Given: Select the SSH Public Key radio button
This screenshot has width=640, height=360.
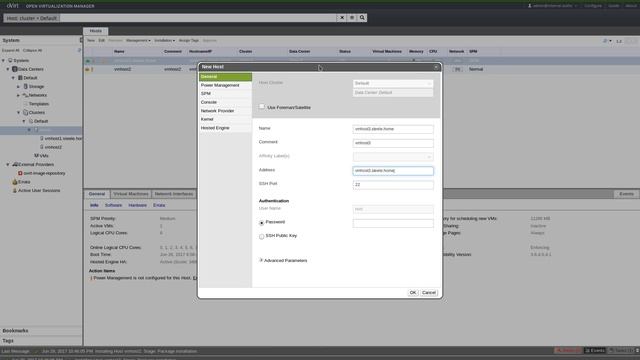Looking at the screenshot, I should (262, 236).
